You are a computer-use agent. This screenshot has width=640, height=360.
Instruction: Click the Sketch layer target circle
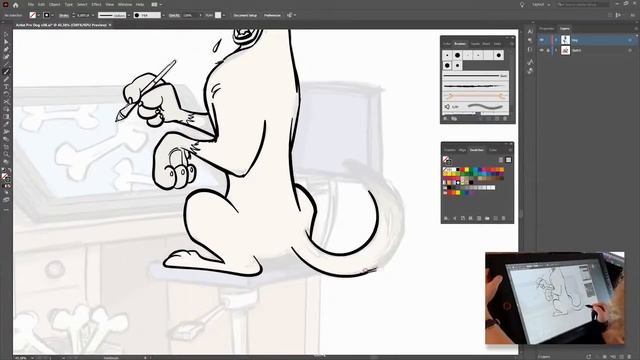(630, 50)
